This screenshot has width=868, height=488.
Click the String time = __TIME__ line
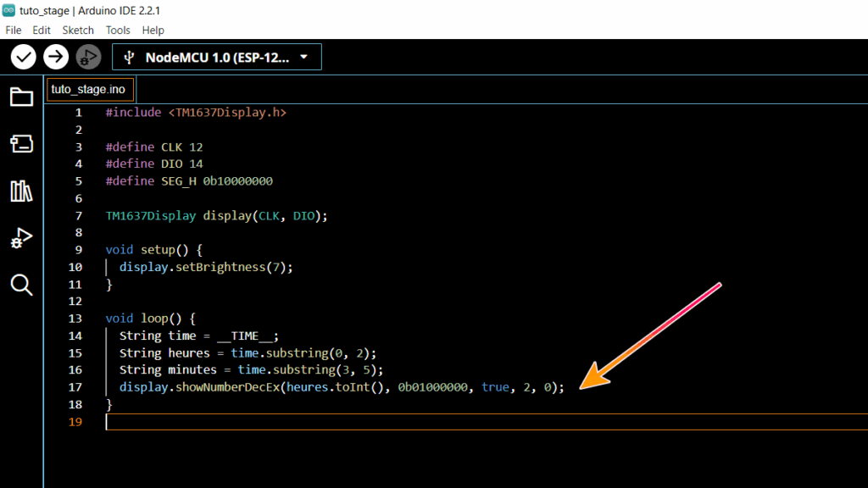pyautogui.click(x=199, y=335)
